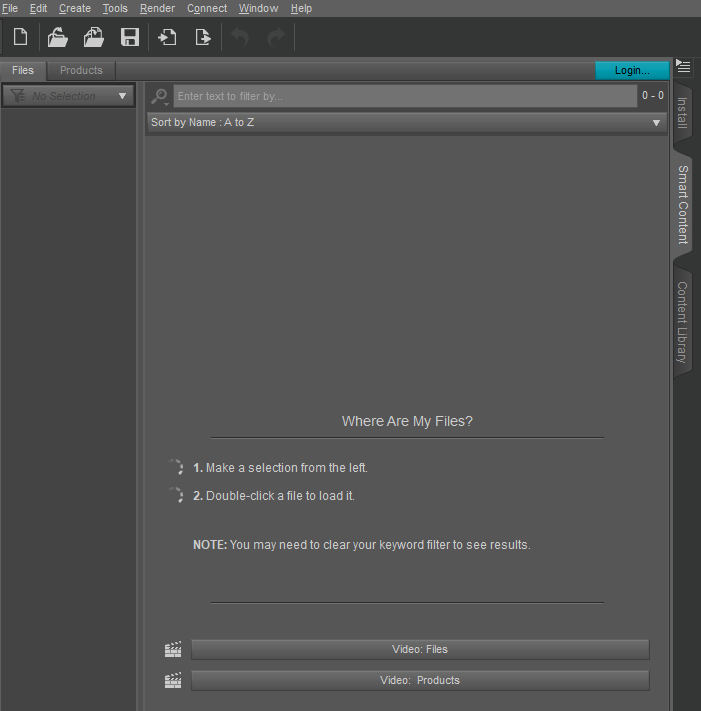The width and height of the screenshot is (701, 711).
Task: Switch to the Products tab
Action: click(81, 70)
